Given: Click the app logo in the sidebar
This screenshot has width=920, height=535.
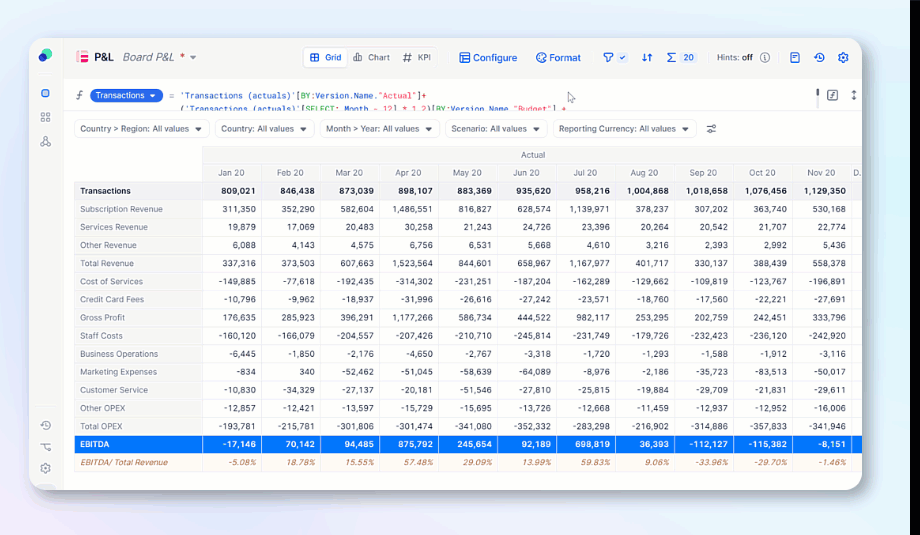Looking at the screenshot, I should (45, 56).
